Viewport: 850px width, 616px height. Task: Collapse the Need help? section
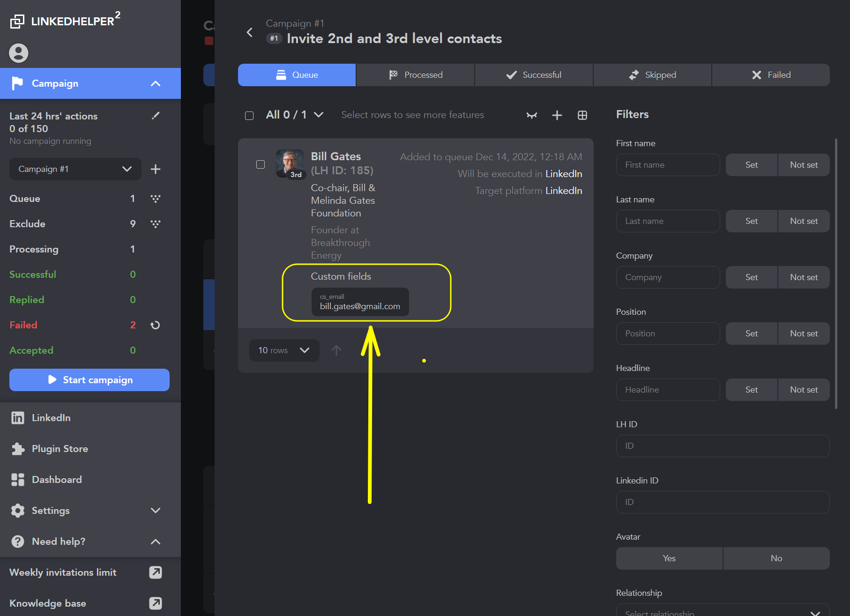click(x=156, y=542)
